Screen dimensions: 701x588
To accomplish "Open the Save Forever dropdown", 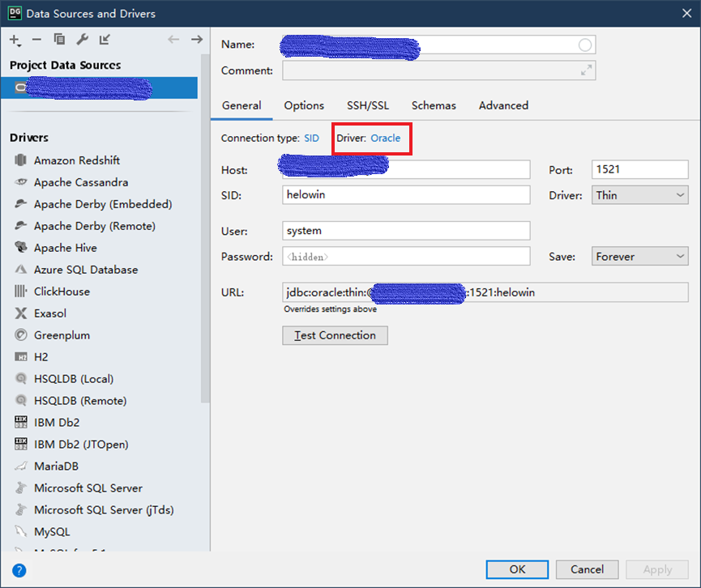I will coord(639,257).
